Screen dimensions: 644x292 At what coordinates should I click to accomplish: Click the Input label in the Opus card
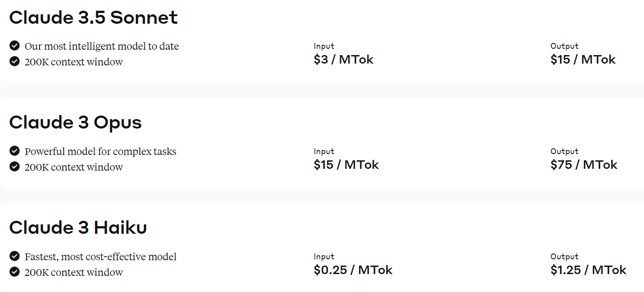[324, 151]
